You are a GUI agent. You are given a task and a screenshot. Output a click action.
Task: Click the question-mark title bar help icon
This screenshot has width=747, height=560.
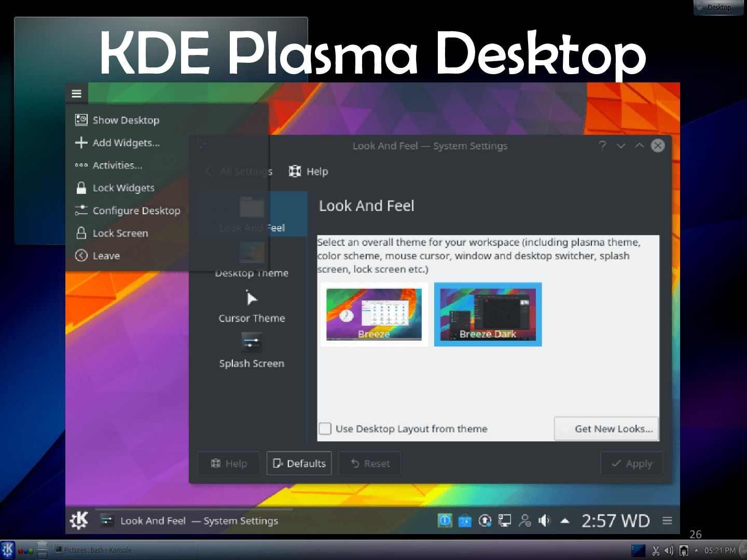[602, 146]
